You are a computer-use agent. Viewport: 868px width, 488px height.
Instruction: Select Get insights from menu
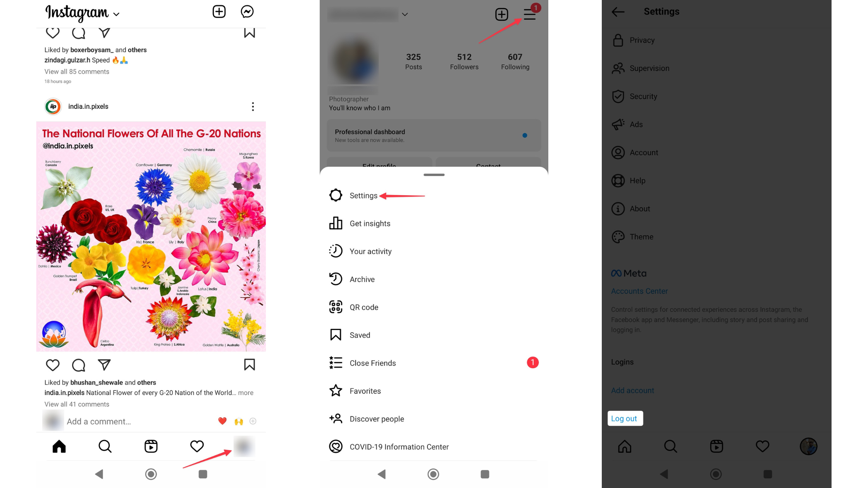pyautogui.click(x=370, y=223)
